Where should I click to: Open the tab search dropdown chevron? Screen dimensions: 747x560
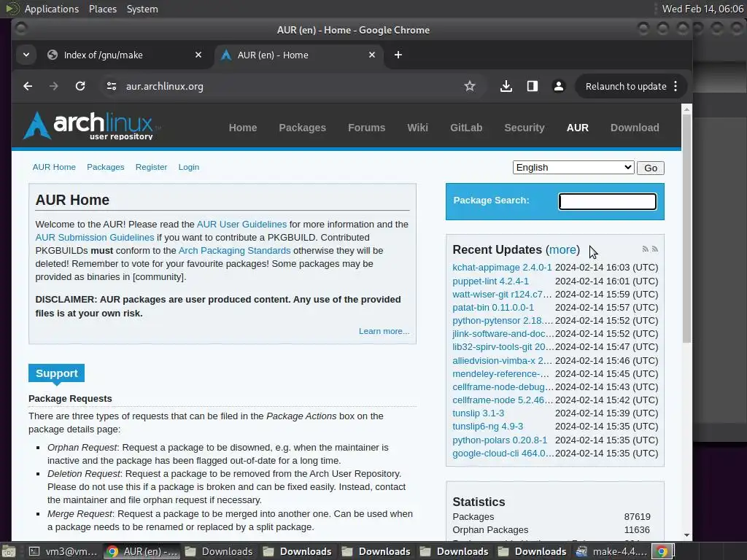(x=26, y=55)
